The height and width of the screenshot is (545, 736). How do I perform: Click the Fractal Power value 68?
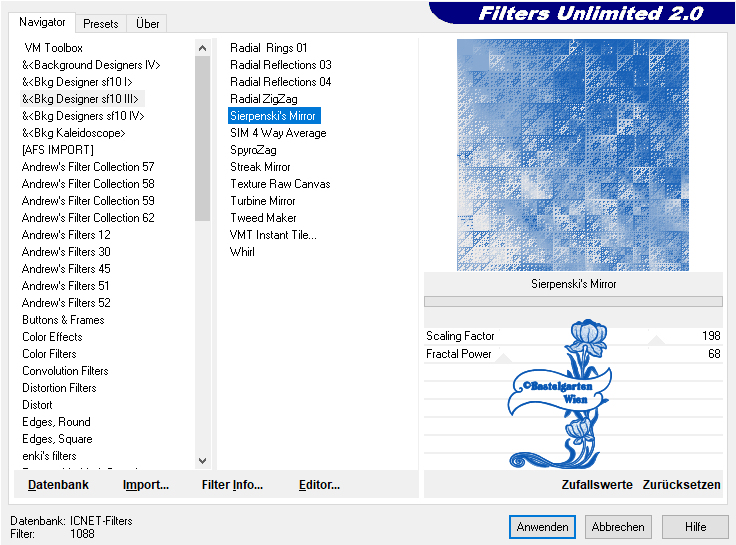tap(714, 353)
